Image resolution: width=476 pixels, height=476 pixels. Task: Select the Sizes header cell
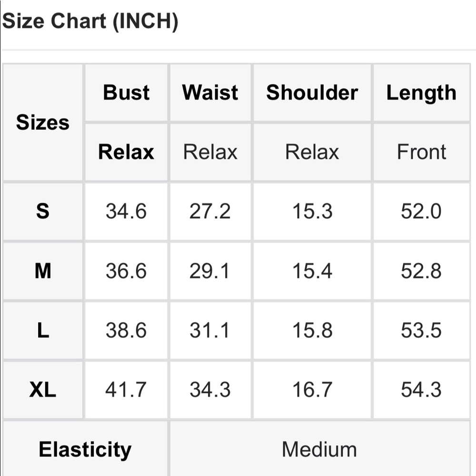(x=43, y=122)
